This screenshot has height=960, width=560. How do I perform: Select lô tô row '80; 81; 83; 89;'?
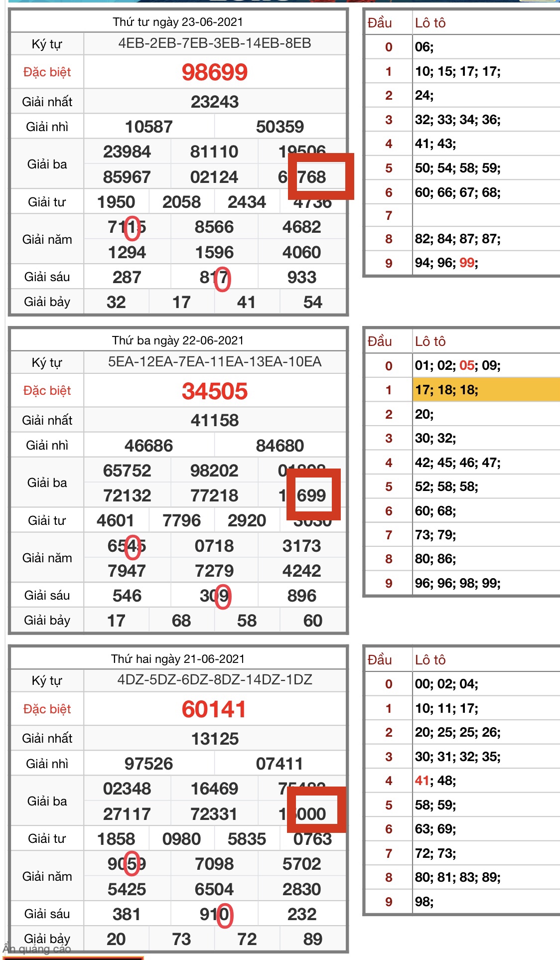point(458,877)
